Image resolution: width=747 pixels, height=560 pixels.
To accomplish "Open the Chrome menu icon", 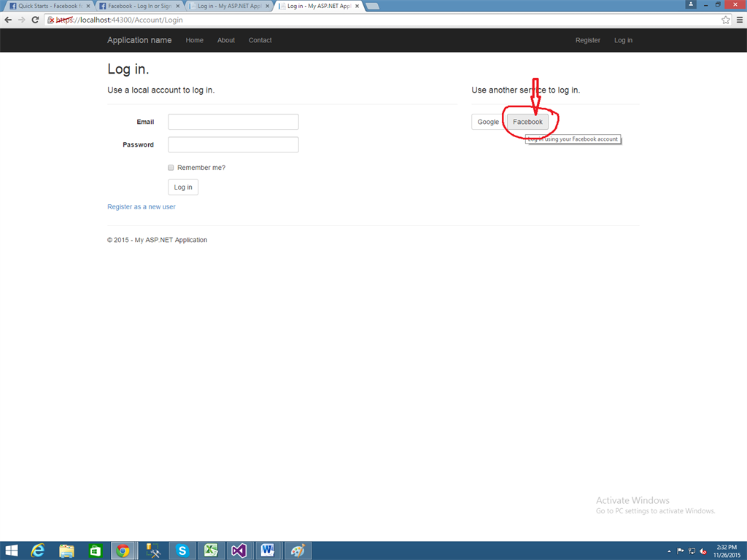I will [x=739, y=20].
